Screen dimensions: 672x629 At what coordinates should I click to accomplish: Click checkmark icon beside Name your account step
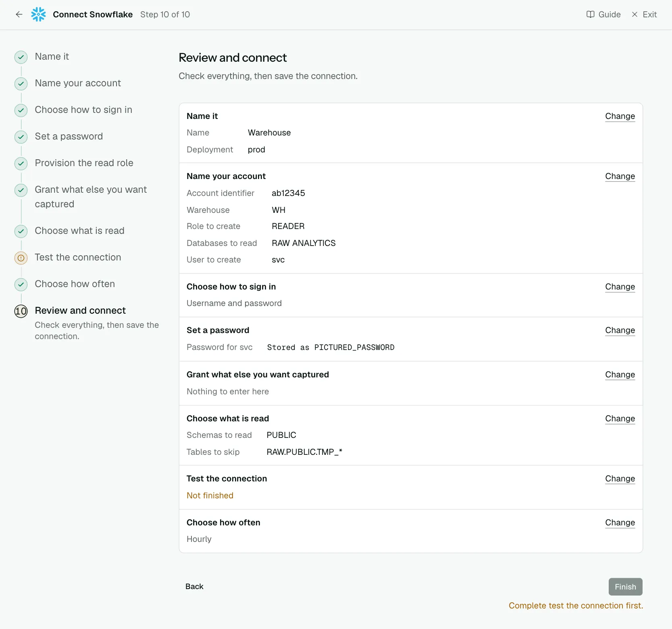pos(21,84)
